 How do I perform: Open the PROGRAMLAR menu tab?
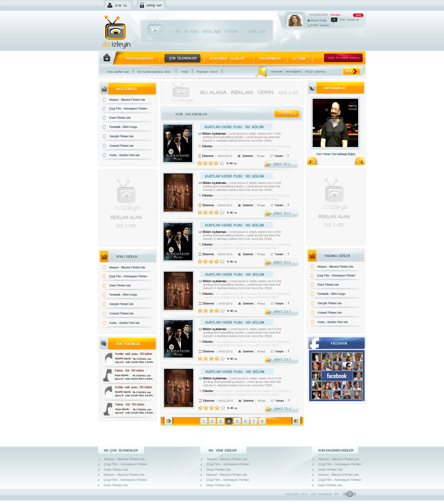pyautogui.click(x=270, y=58)
